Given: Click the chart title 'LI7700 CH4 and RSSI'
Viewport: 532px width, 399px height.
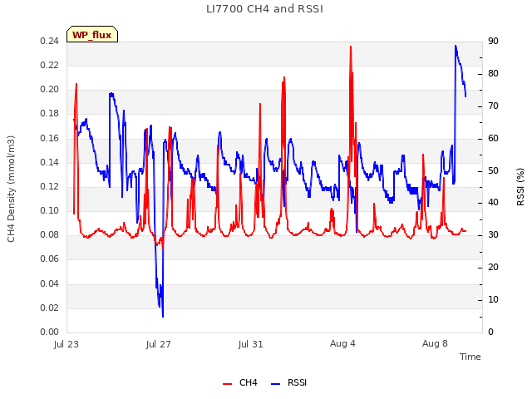Looking at the screenshot, I should click(264, 9).
